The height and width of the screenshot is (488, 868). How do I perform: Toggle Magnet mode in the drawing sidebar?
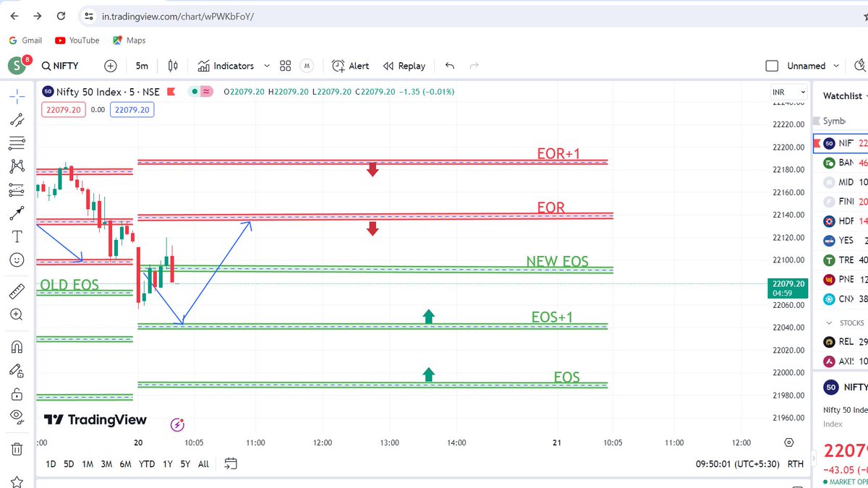pyautogui.click(x=16, y=346)
